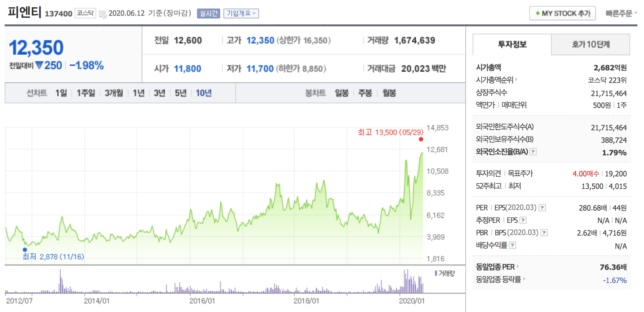Open help icon beside 추정PER EPS
The width and height of the screenshot is (644, 312).
tap(523, 220)
